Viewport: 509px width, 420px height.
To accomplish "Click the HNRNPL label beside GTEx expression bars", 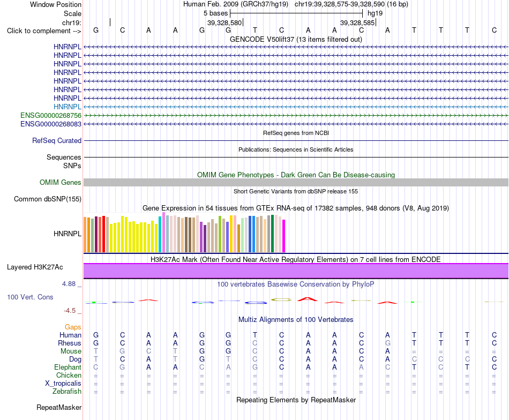I will (x=67, y=234).
